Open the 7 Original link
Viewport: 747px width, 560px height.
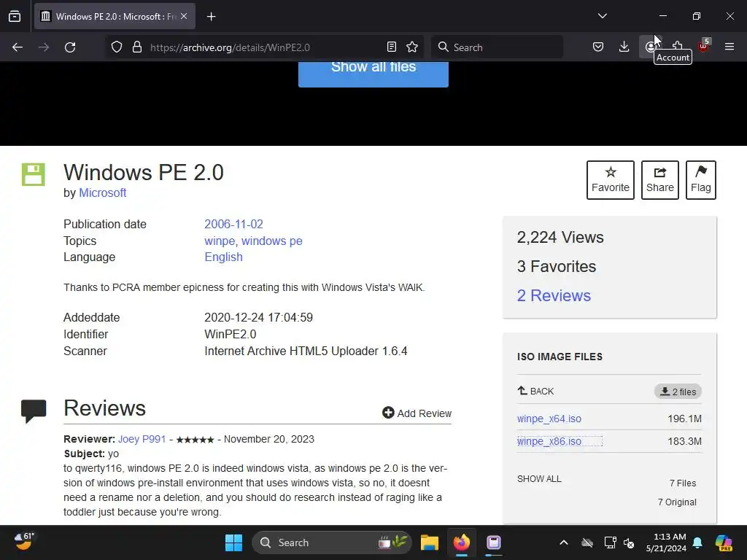pyautogui.click(x=677, y=502)
